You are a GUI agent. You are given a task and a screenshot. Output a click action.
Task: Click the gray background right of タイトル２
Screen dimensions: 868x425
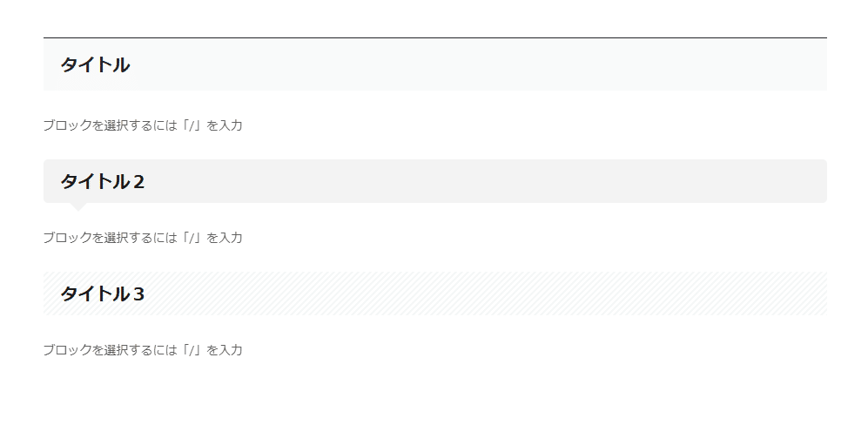[522, 181]
